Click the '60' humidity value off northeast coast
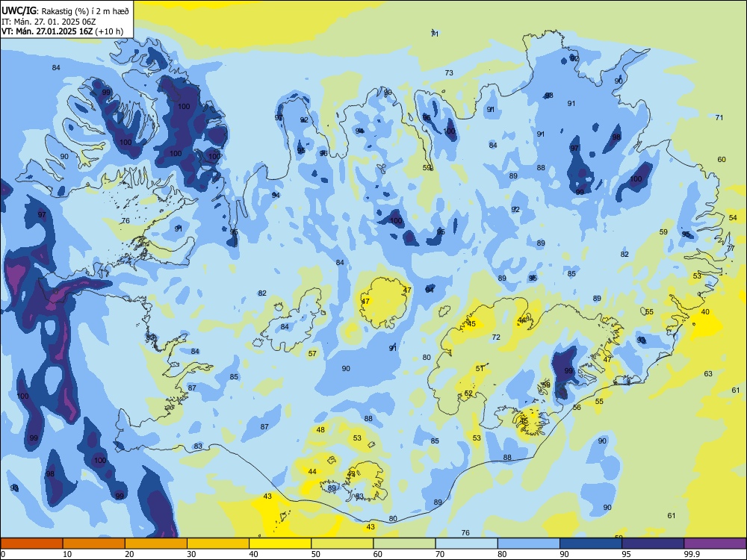 pos(722,160)
